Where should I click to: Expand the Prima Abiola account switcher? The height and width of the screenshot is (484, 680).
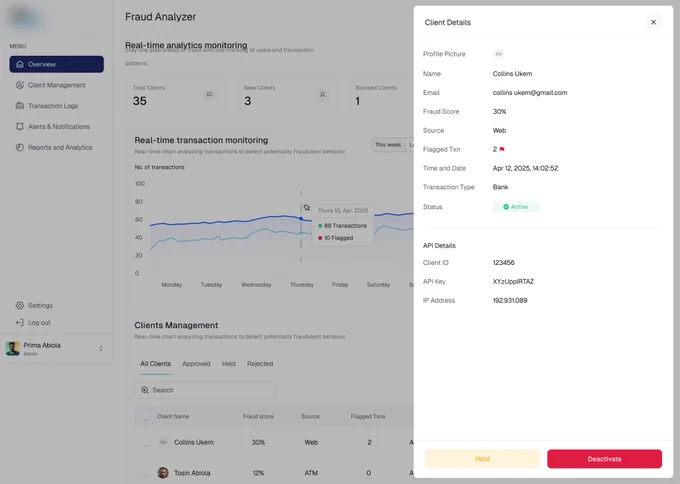tap(101, 348)
